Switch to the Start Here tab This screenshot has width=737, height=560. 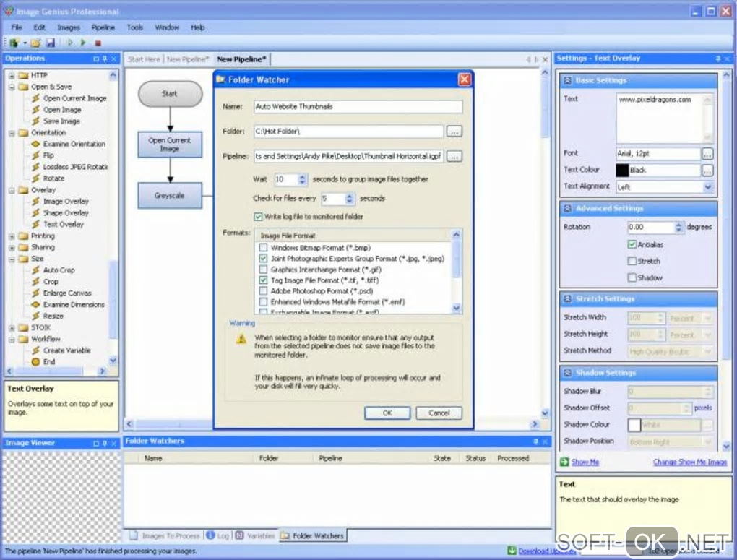click(x=144, y=59)
